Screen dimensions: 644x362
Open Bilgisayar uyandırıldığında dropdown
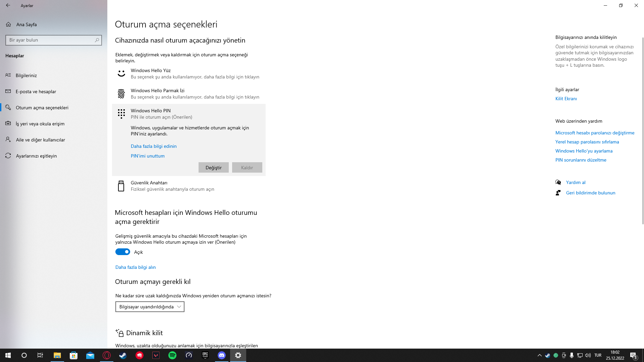coord(150,307)
